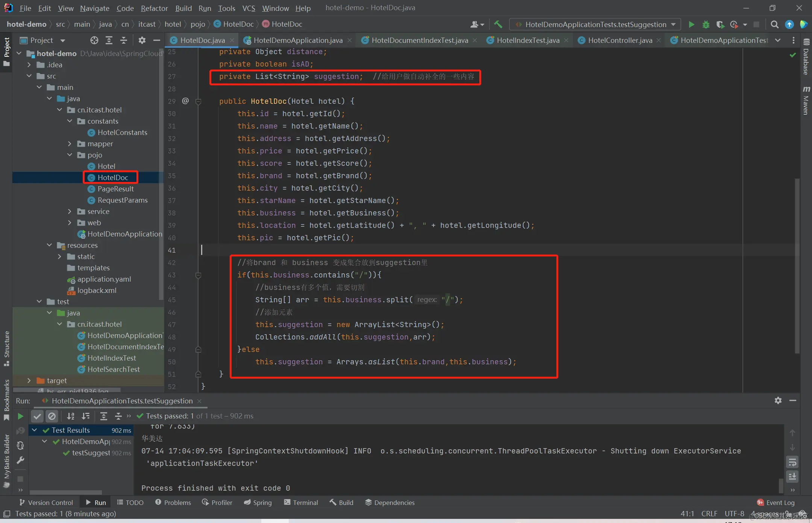
Task: Click the Debug bug icon
Action: [706, 24]
